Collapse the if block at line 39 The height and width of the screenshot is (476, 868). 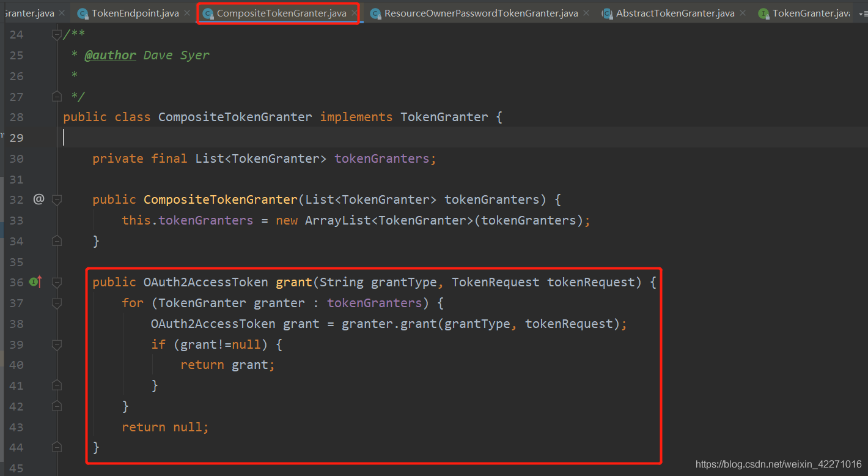(57, 344)
